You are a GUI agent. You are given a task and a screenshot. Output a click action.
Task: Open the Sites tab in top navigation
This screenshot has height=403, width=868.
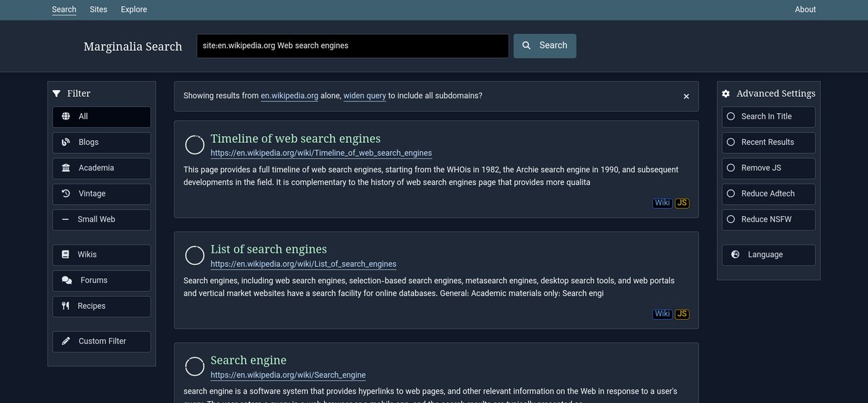(98, 9)
